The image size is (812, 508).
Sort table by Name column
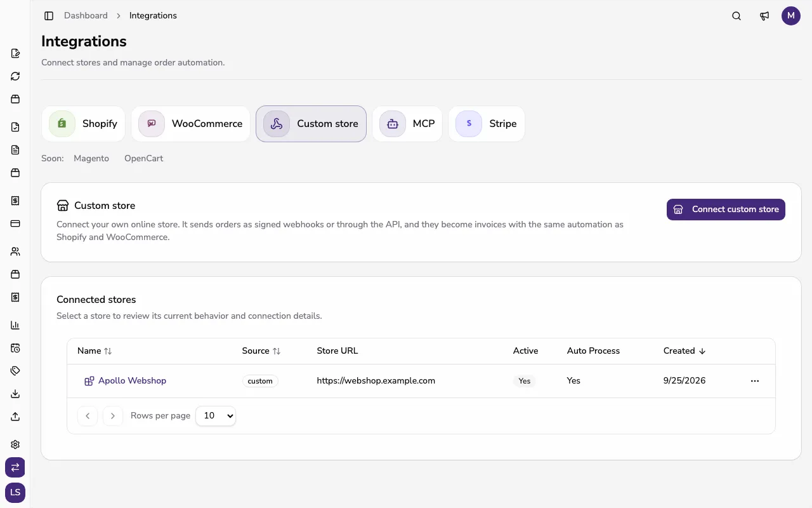tap(95, 351)
